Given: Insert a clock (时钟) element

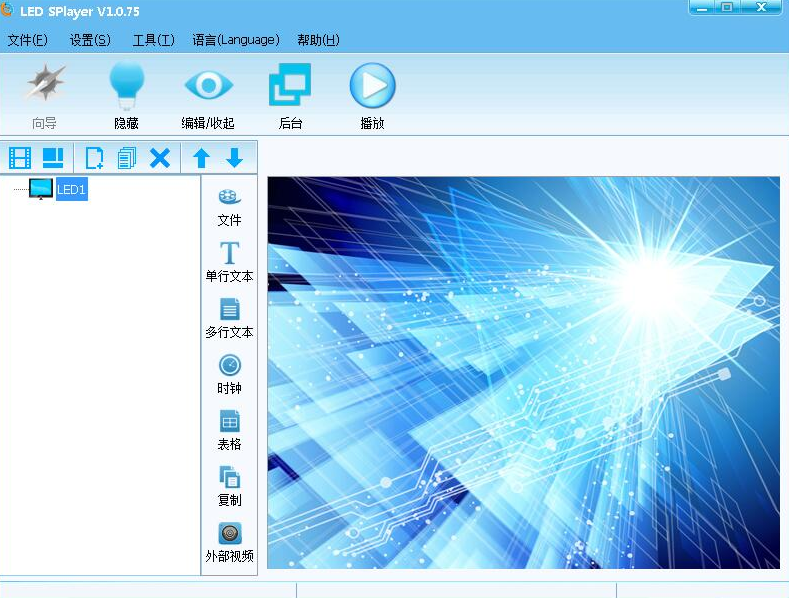Looking at the screenshot, I should (x=229, y=374).
